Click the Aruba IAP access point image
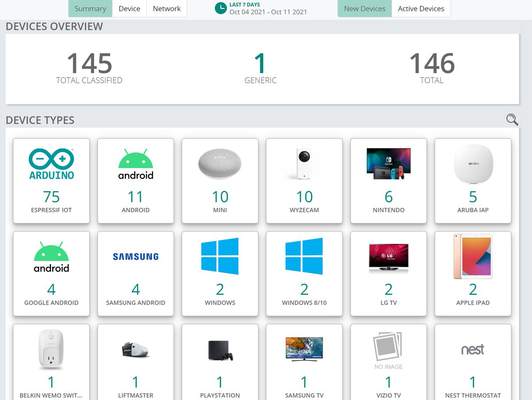This screenshot has height=400, width=532. tap(473, 164)
